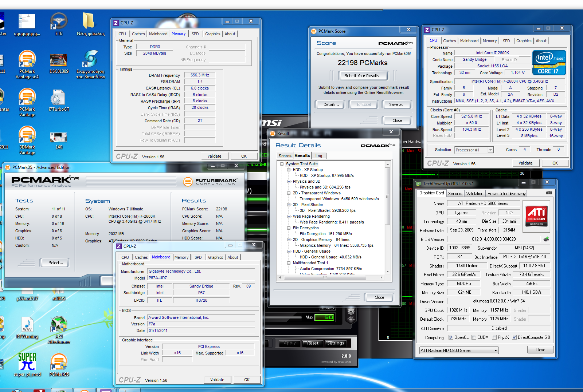
Task: Click the Select button under Tests
Action: point(55,263)
